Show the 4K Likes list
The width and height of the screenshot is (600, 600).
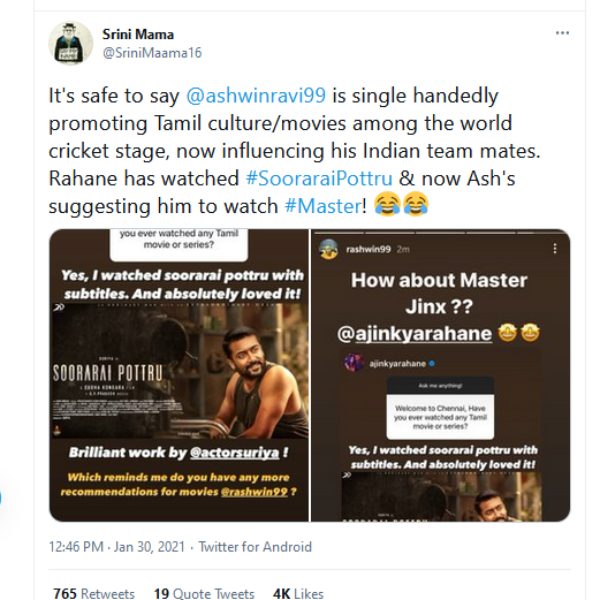point(298,593)
